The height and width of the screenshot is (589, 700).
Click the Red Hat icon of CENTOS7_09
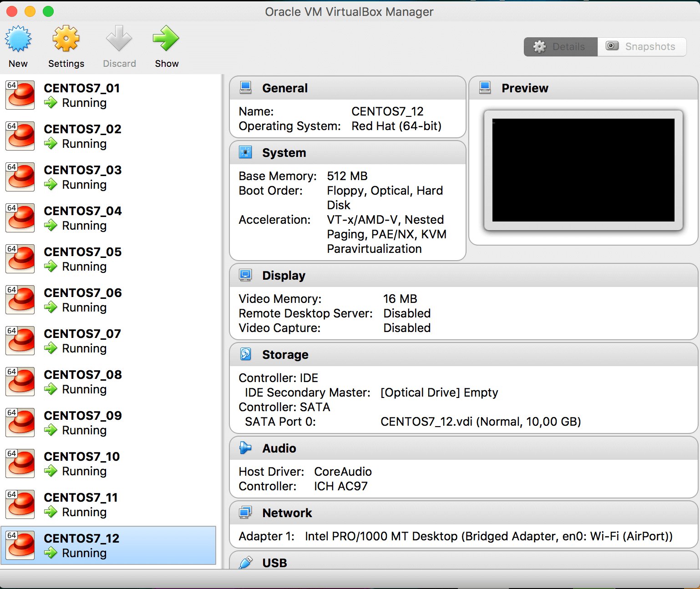pos(20,423)
